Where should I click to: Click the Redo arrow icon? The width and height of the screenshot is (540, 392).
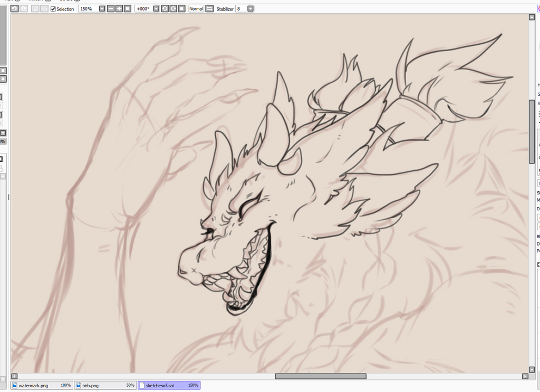(x=24, y=8)
